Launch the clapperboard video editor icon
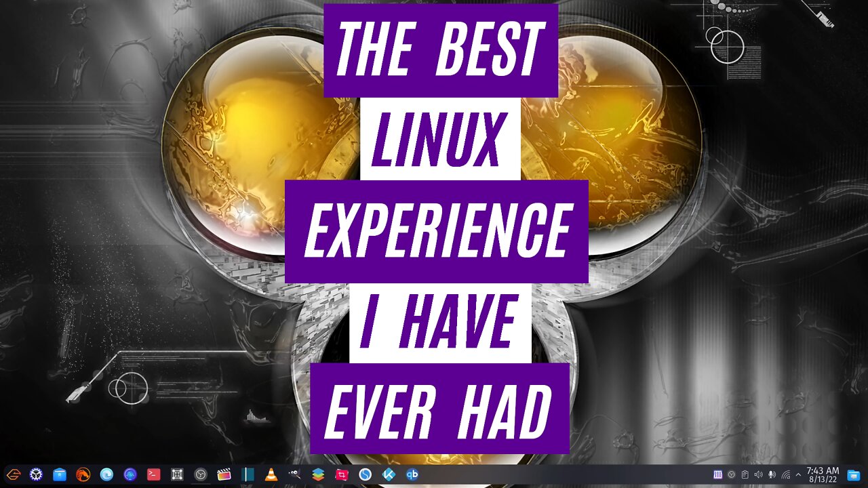This screenshot has width=868, height=488. [x=224, y=474]
